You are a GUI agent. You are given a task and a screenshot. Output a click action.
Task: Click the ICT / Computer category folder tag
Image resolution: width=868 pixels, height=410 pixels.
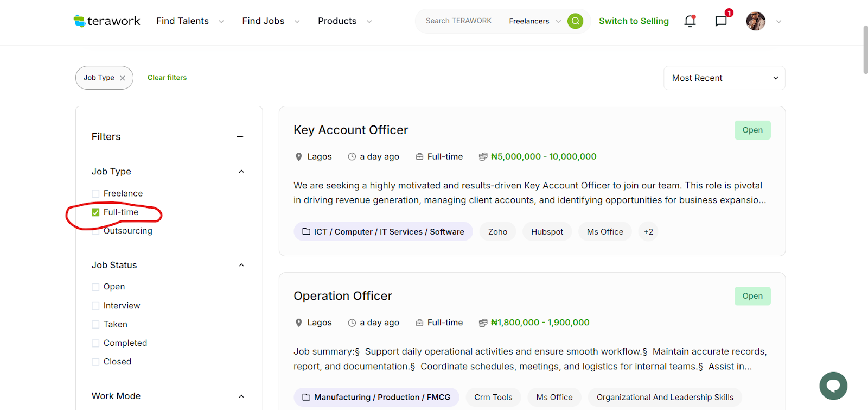383,232
